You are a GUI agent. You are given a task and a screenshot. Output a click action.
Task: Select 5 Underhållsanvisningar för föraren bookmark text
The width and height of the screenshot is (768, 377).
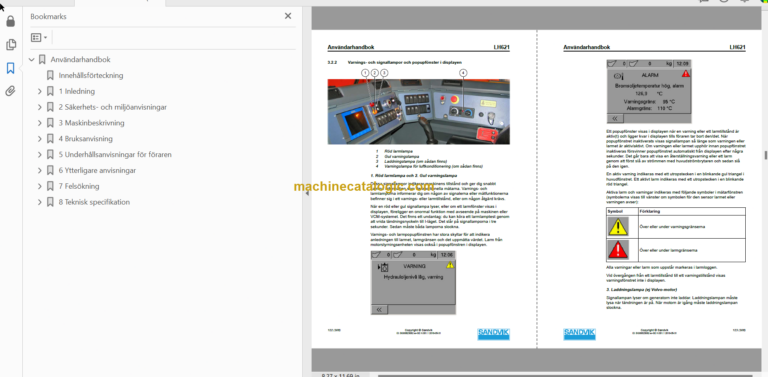click(x=115, y=155)
